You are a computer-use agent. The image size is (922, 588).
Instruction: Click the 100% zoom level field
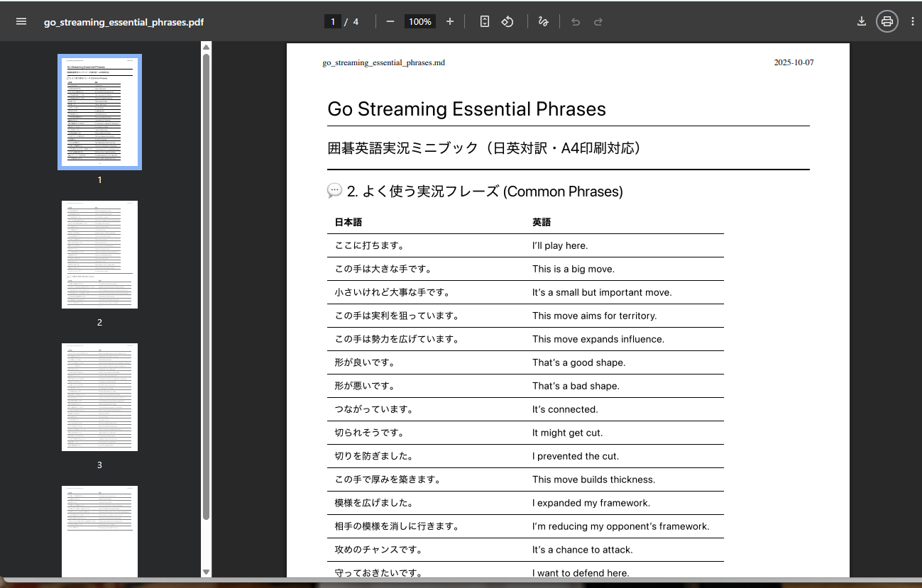[x=419, y=21]
